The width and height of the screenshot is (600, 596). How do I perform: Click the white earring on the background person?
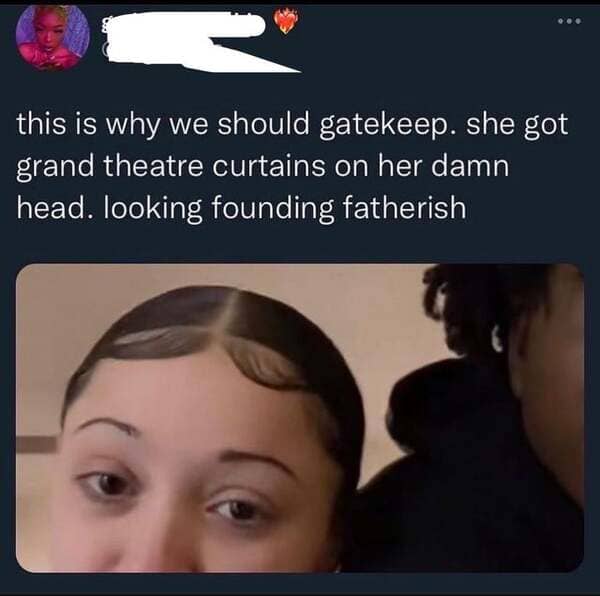click(x=497, y=338)
